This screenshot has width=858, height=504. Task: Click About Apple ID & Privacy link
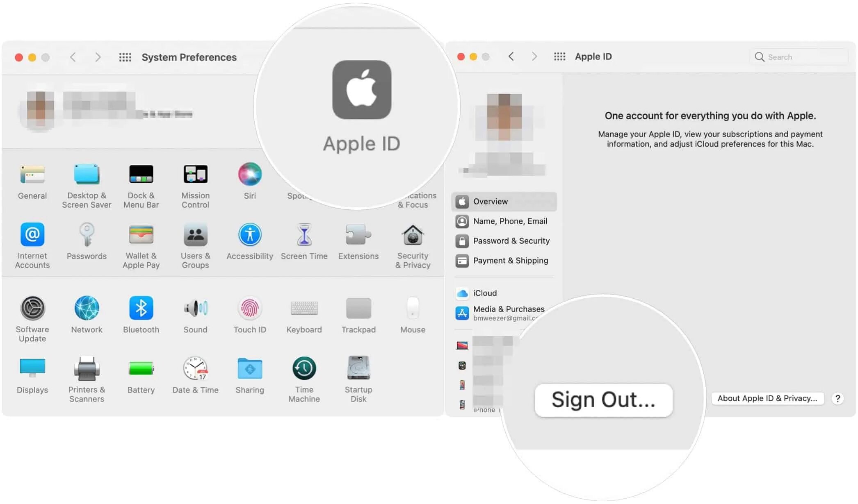coord(767,398)
